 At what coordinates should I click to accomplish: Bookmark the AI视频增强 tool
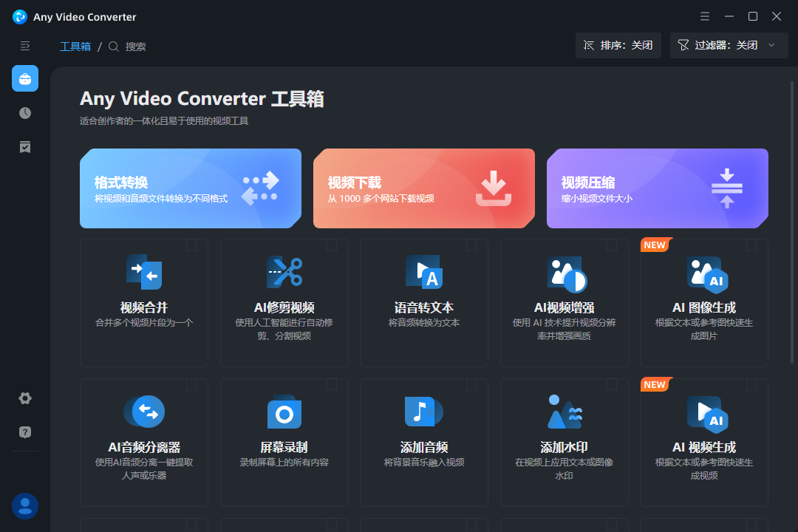coord(612,245)
